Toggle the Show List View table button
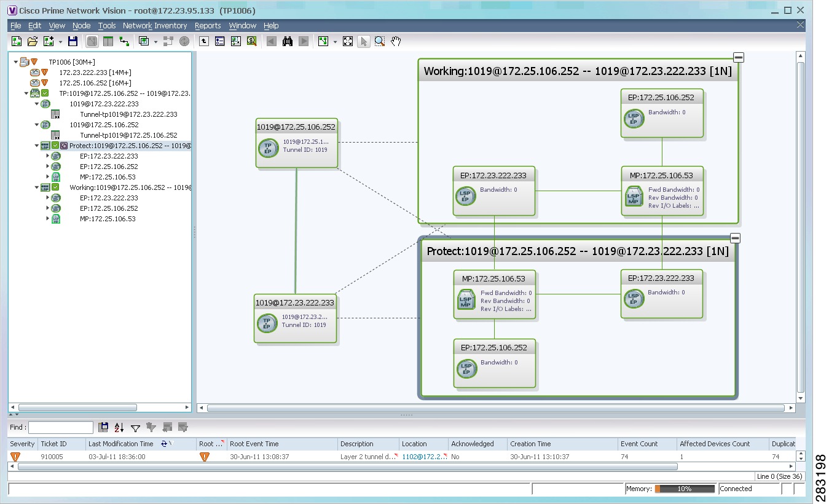Image resolution: width=829 pixels, height=504 pixels. pos(108,41)
